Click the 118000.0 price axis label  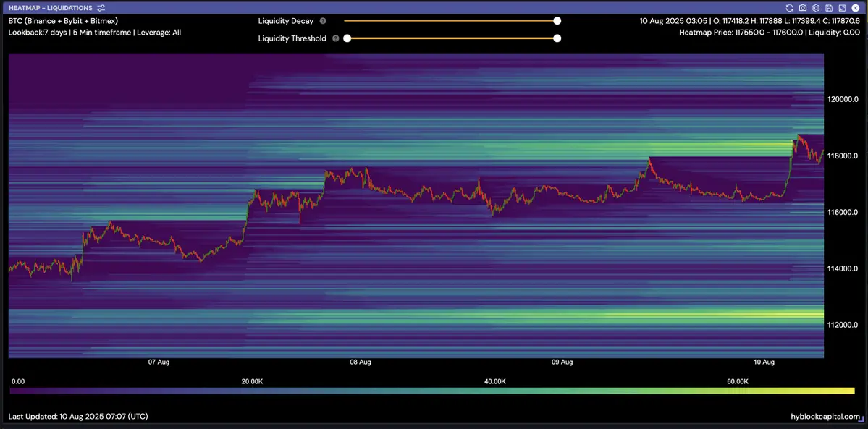(x=842, y=156)
